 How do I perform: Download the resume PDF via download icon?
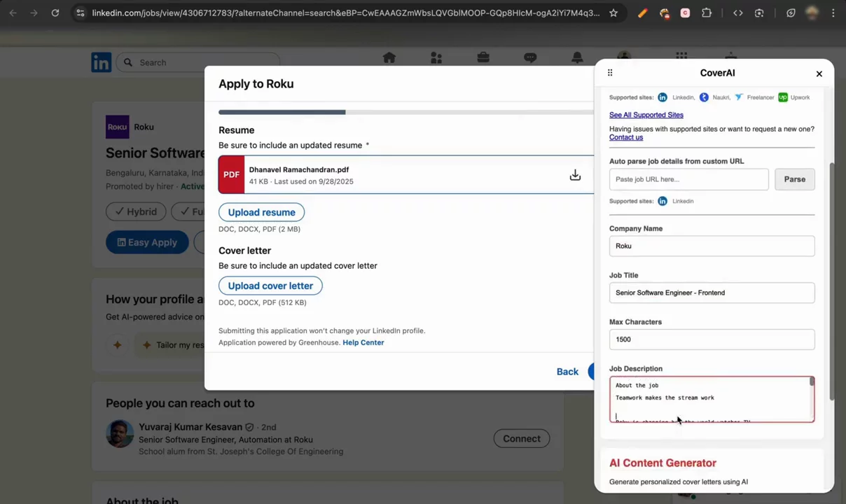coord(575,175)
